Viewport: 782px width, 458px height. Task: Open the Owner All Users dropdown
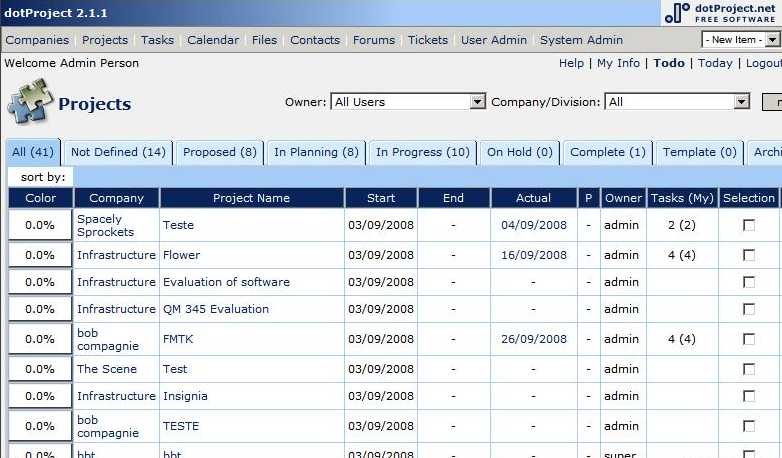(407, 102)
